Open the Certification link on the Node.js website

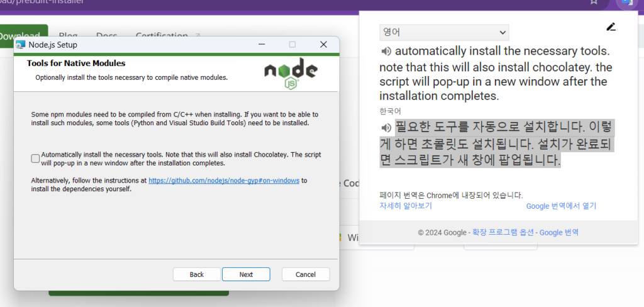(167, 36)
